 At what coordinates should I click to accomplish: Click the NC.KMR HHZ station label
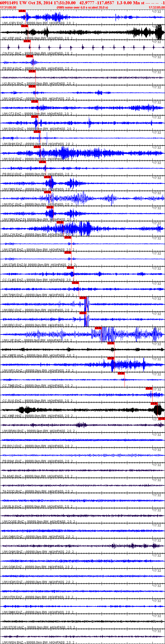12,416
